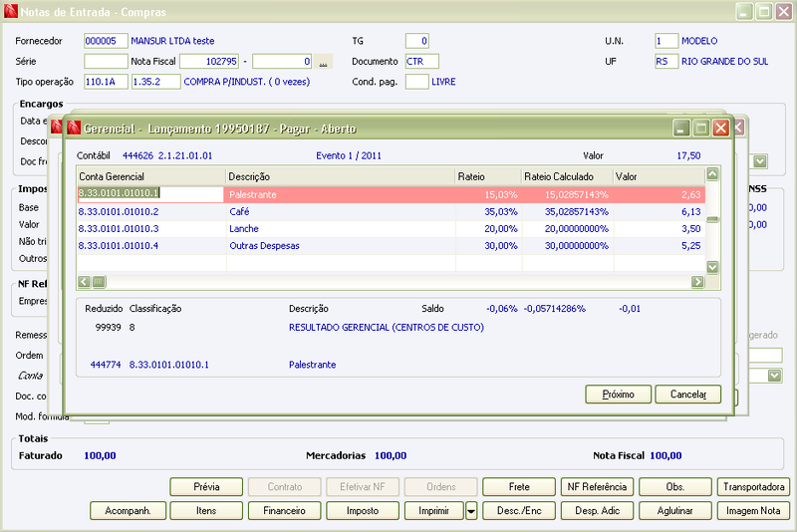Click the Próximo button
The height and width of the screenshot is (532, 797).
tap(618, 395)
